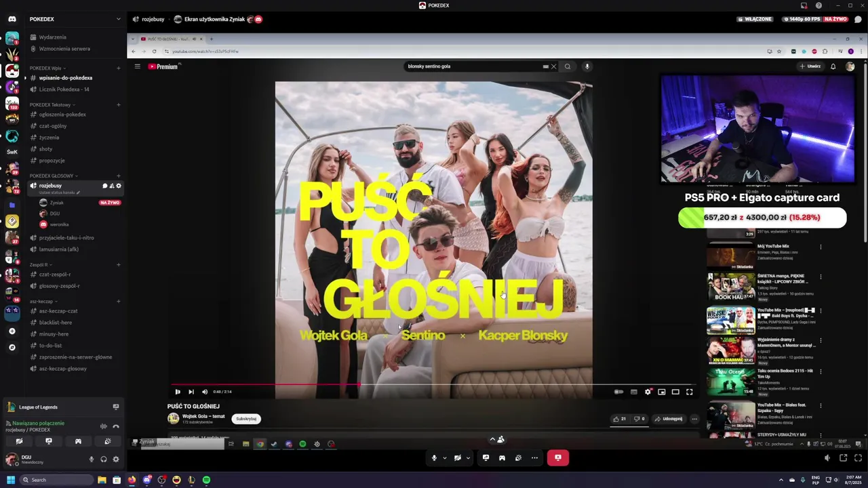Screen dimensions: 868x488
Task: Adjust stream volume speaker icon
Action: click(x=827, y=458)
